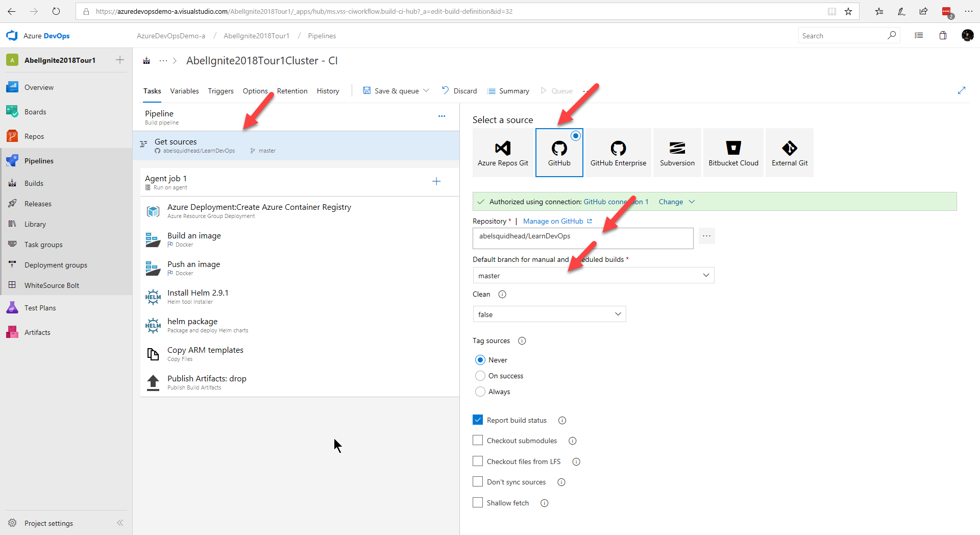Viewport: 980px width, 535px height.
Task: Refresh the browser page
Action: tap(56, 11)
